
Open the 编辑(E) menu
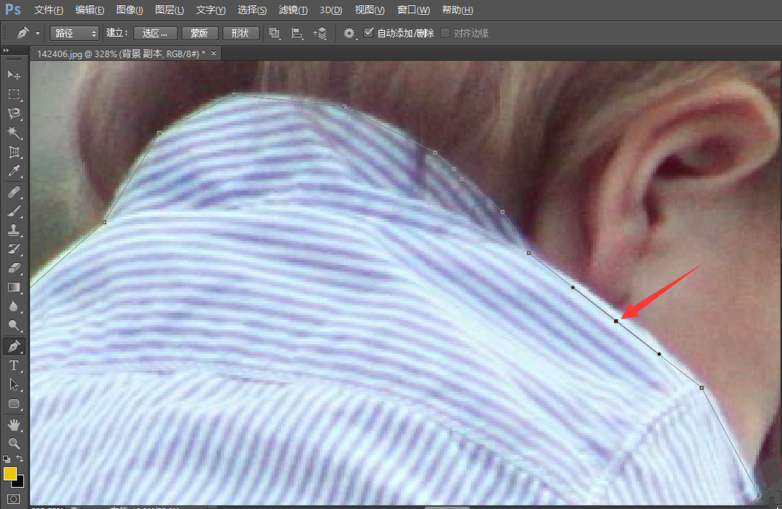(x=89, y=10)
